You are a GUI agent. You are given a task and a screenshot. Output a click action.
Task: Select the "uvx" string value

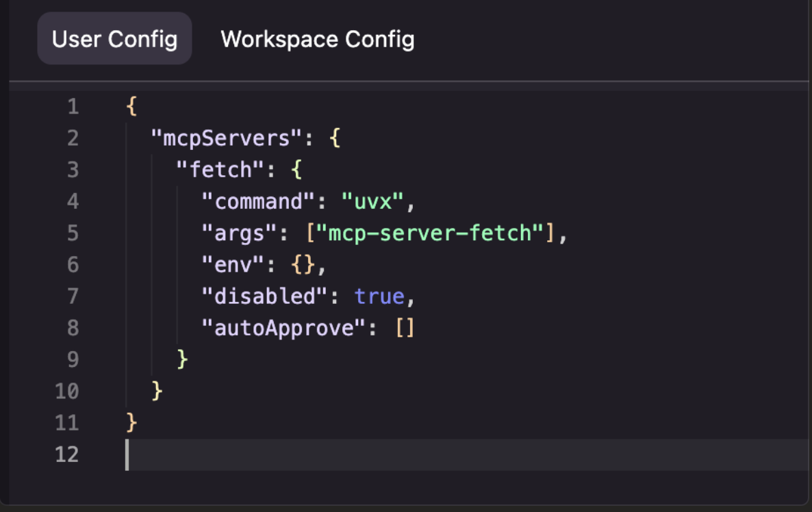click(372, 201)
